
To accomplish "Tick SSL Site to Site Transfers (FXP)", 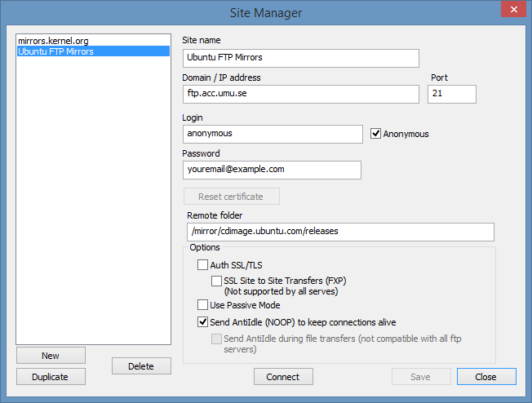I will coord(216,281).
